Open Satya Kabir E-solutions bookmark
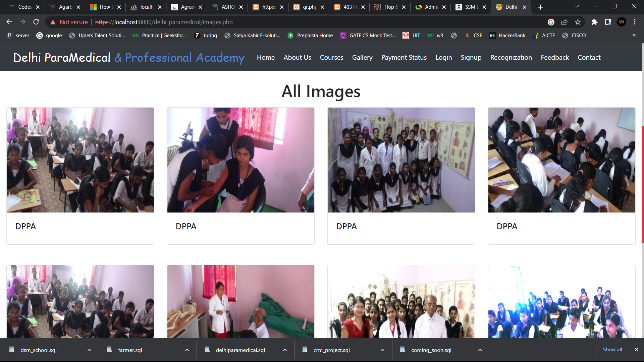Image resolution: width=644 pixels, height=362 pixels. (253, 35)
